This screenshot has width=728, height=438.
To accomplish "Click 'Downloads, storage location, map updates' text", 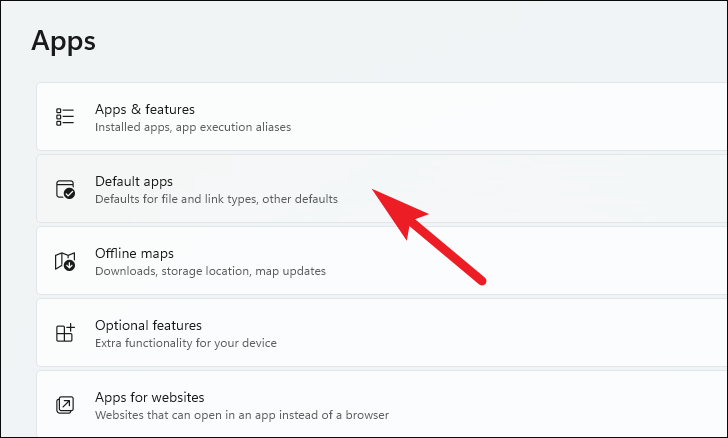I will pyautogui.click(x=210, y=271).
